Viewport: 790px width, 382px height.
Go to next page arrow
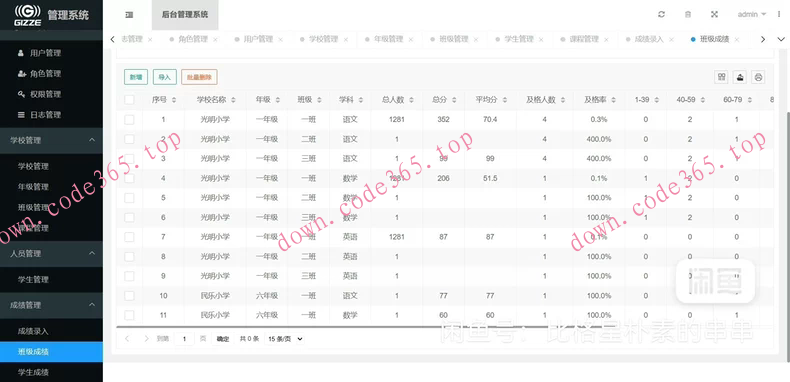click(x=146, y=339)
